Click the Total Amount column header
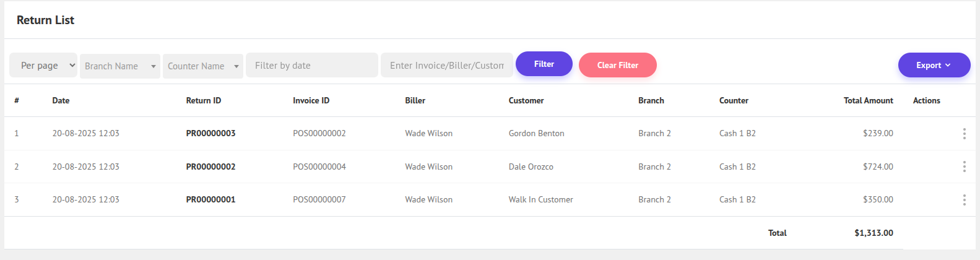The image size is (980, 260). click(x=868, y=100)
